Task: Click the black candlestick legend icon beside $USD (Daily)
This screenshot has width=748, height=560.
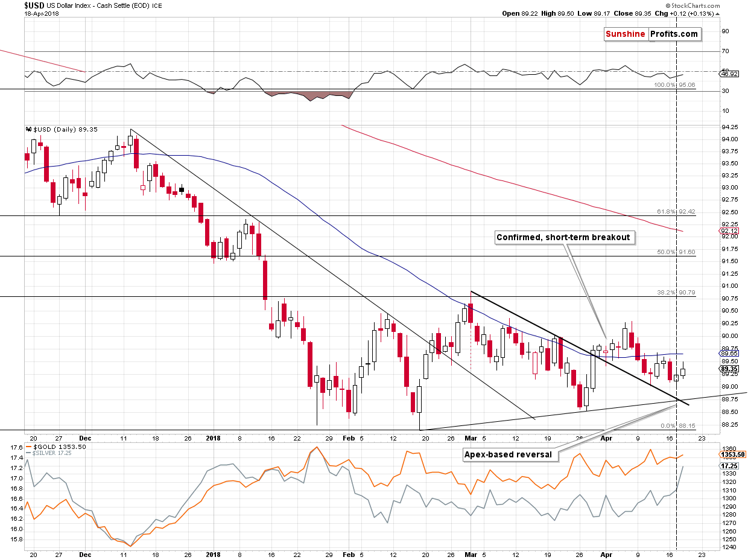Action: (x=28, y=129)
